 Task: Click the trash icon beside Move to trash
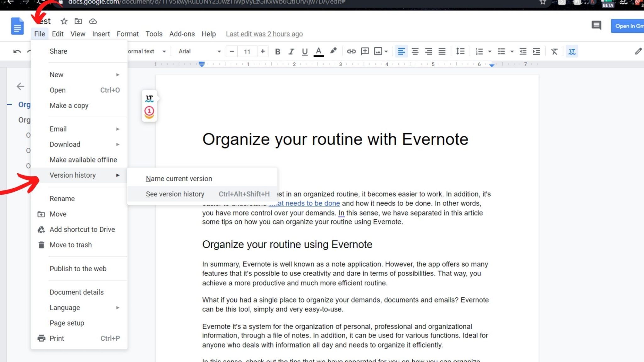41,245
